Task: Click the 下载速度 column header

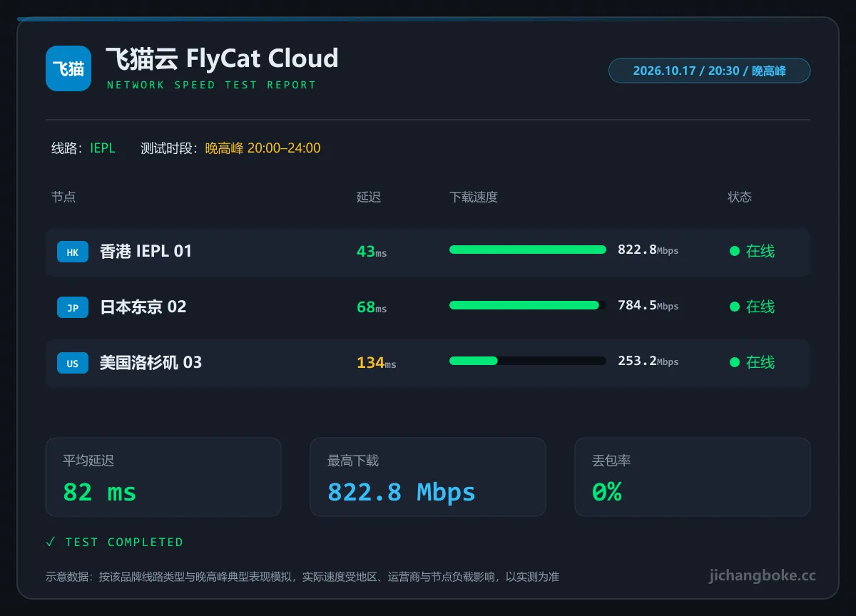Action: click(474, 197)
